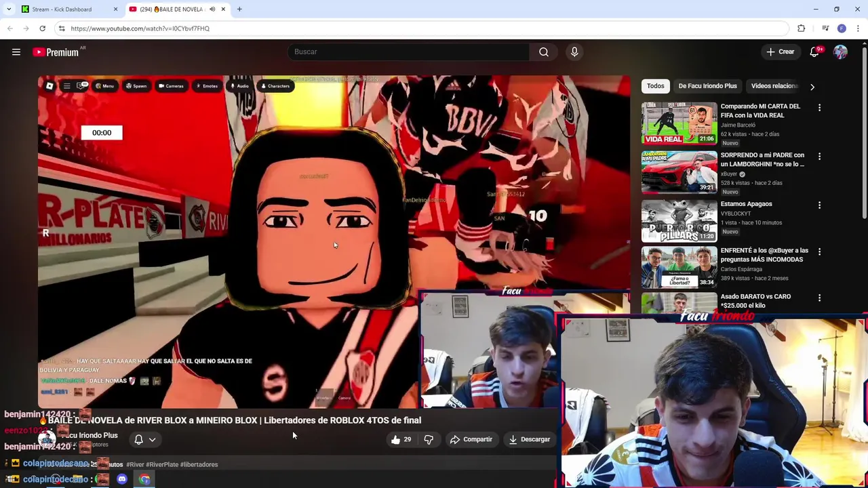This screenshot has height=488, width=868.
Task: Go back in browser history
Action: click(x=9, y=28)
